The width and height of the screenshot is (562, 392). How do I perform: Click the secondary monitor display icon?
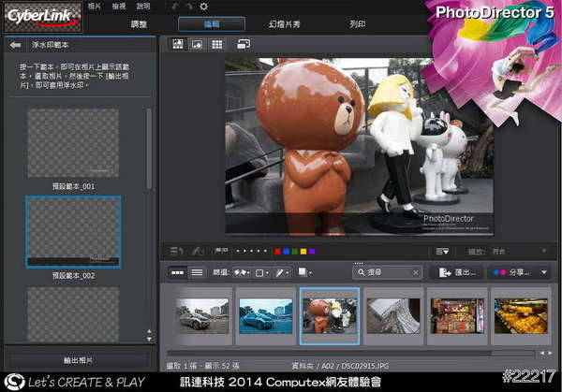244,44
